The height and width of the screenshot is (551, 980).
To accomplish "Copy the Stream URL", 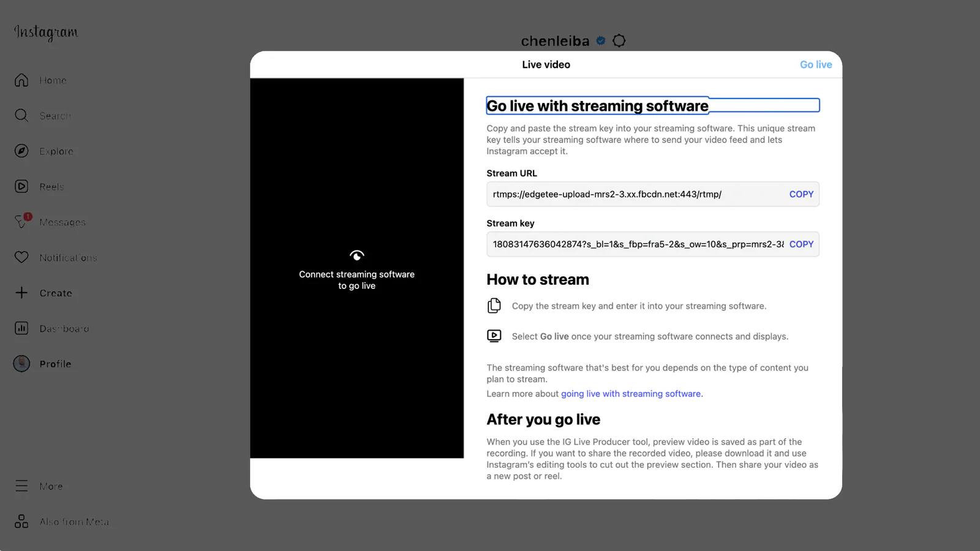I will point(801,194).
